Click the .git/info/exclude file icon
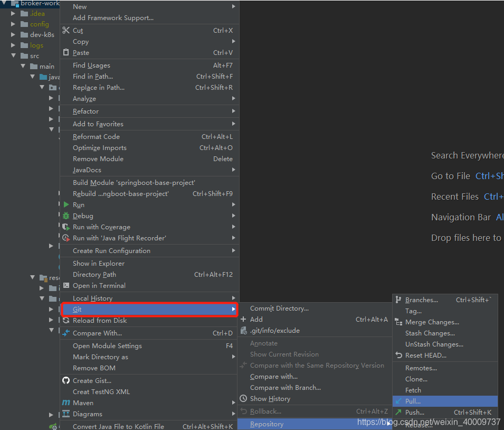 tap(244, 331)
